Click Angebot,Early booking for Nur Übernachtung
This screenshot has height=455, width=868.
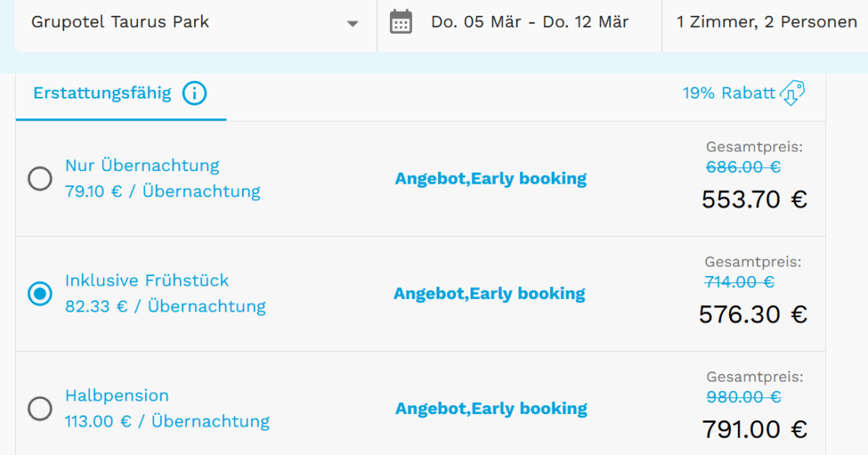pyautogui.click(x=491, y=179)
